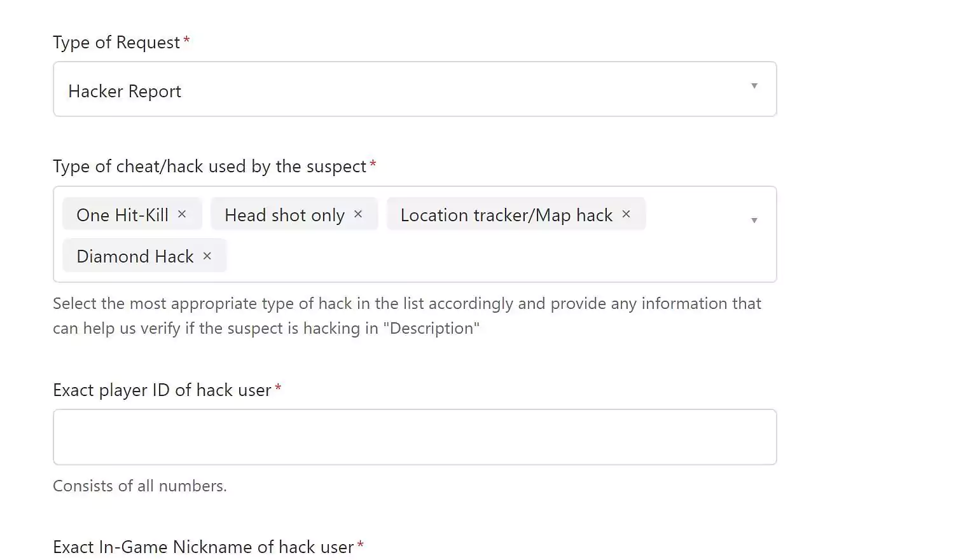The image size is (977, 560).
Task: Remove the Diamond Hack tag
Action: 207,256
